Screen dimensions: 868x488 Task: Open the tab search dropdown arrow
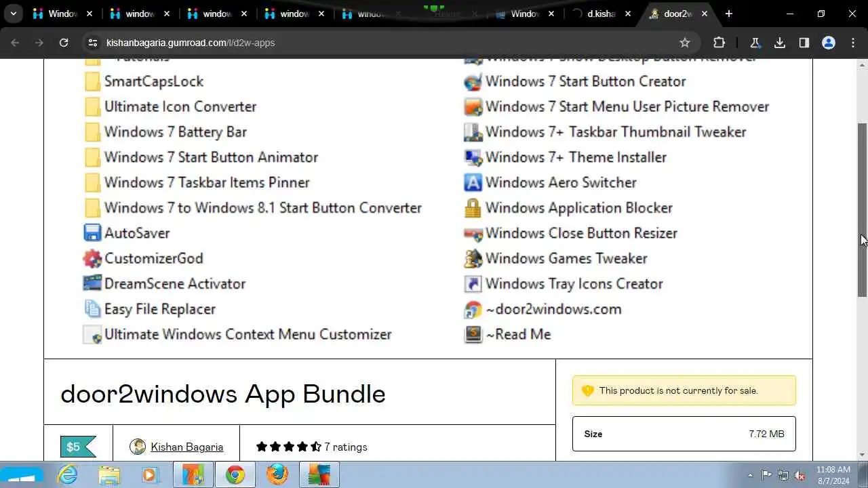point(13,14)
